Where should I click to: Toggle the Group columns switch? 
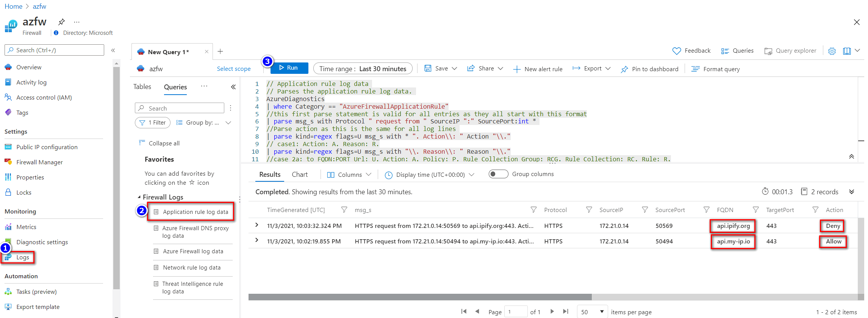click(x=498, y=174)
